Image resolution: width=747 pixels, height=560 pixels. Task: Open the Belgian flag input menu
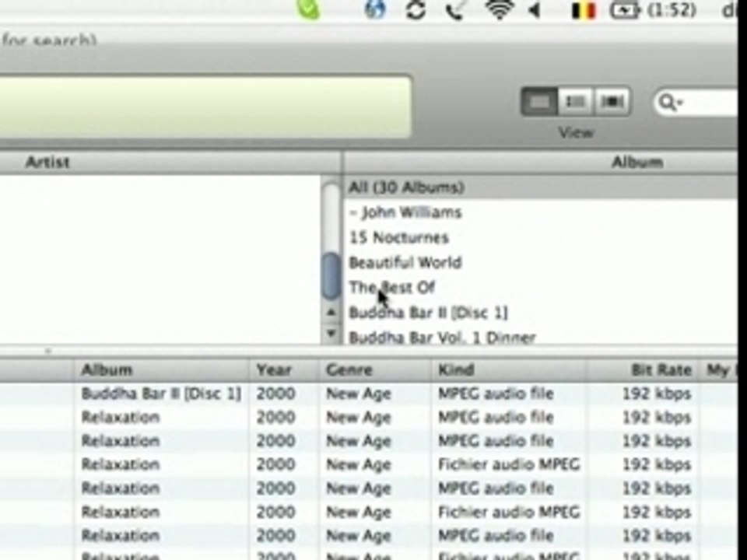click(x=584, y=10)
